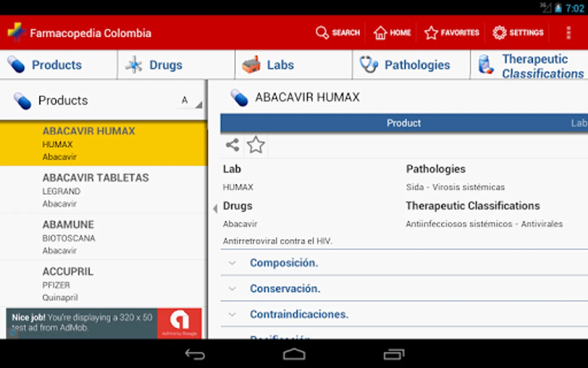Tap the Android home button
This screenshot has width=588, height=368.
click(x=294, y=354)
